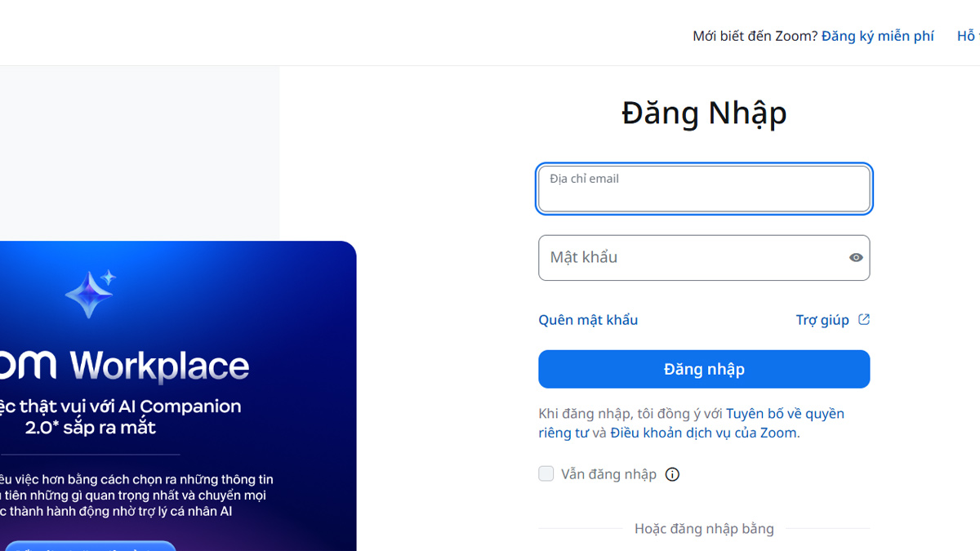The width and height of the screenshot is (980, 551).
Task: Click the blue Đăng nhập button
Action: click(704, 369)
